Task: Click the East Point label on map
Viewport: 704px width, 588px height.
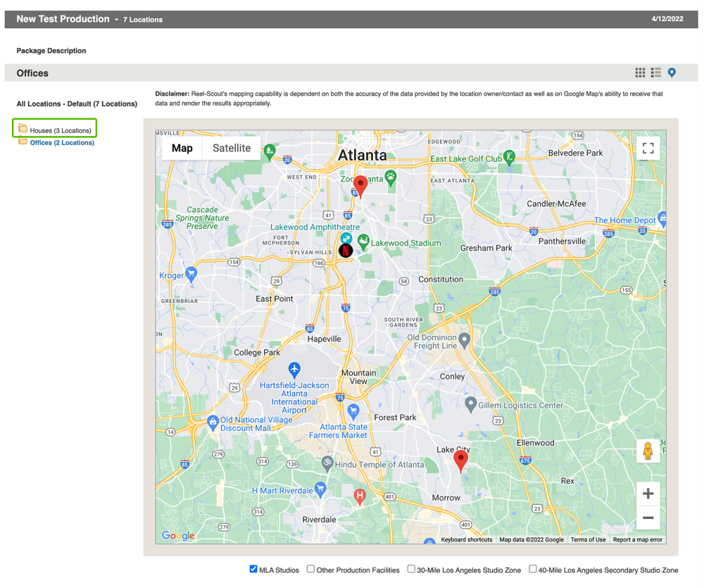Action: (x=275, y=299)
